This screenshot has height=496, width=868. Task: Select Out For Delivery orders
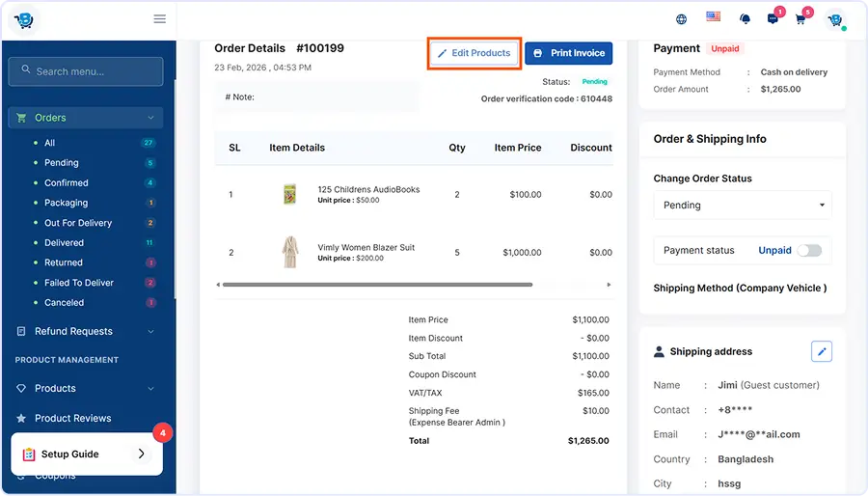click(x=78, y=223)
